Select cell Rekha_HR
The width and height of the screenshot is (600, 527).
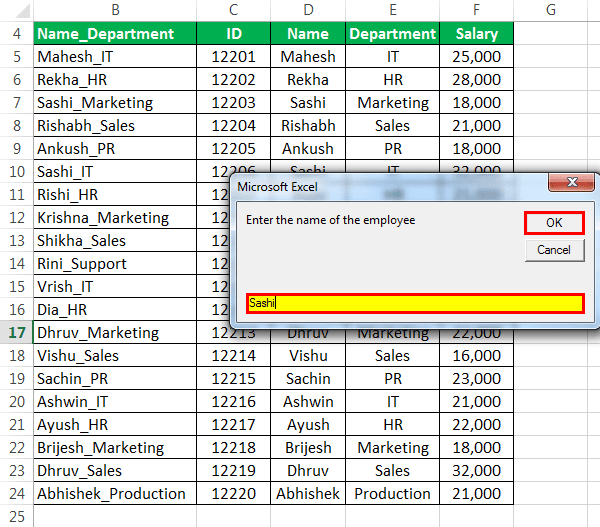tap(115, 80)
